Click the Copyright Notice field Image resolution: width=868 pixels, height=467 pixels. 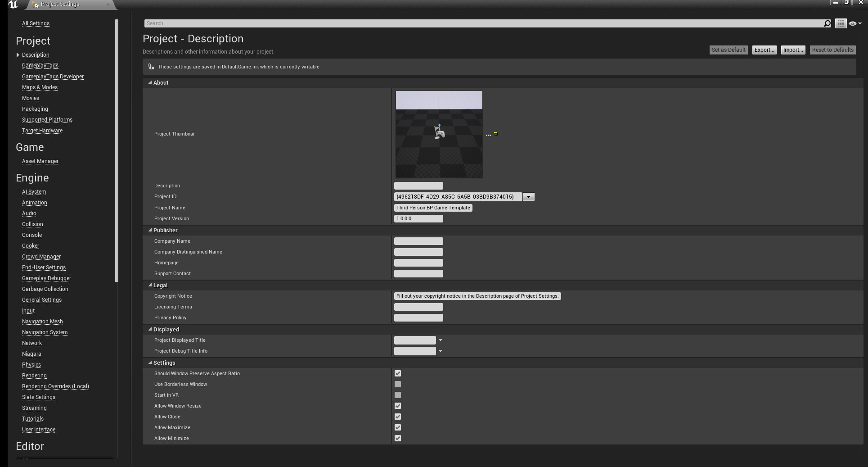[x=477, y=296]
